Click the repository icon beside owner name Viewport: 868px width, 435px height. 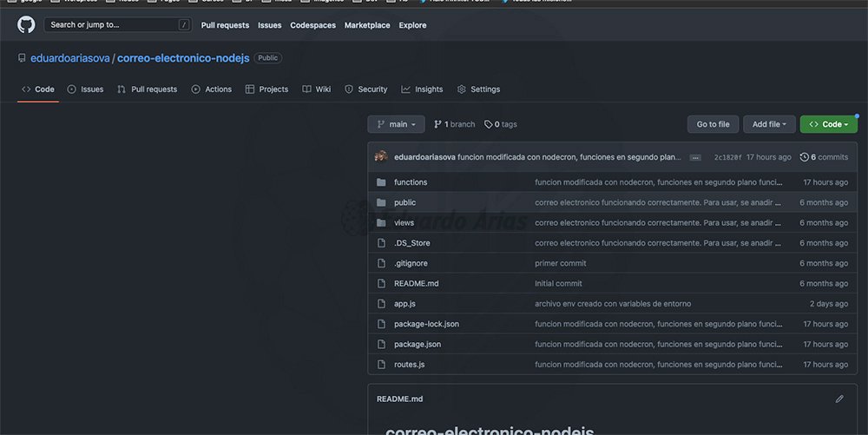(22, 58)
